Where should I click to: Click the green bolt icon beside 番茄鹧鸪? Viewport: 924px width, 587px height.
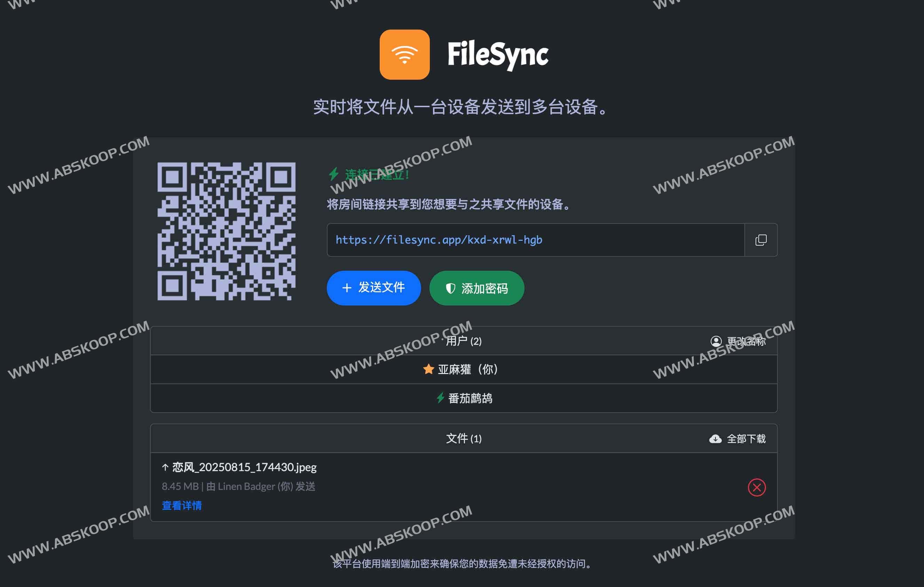point(441,398)
